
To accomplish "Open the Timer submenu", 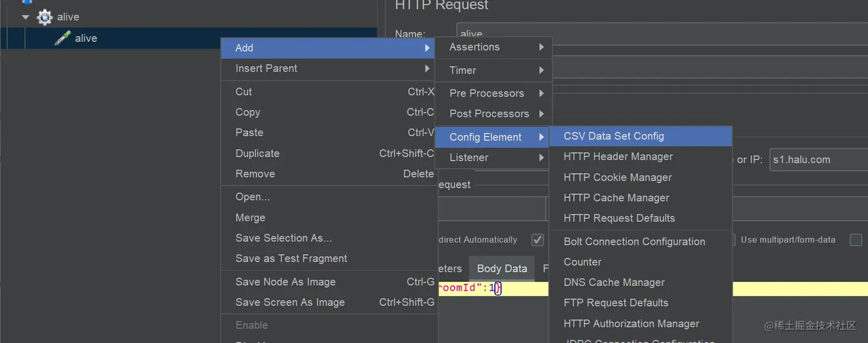I will [x=493, y=71].
